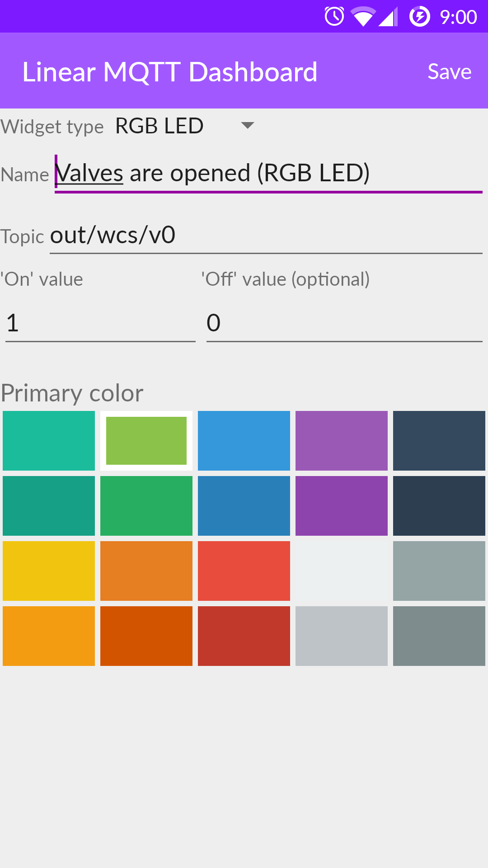Tap the alarm clock status bar icon
488x868 pixels.
pyautogui.click(x=334, y=17)
